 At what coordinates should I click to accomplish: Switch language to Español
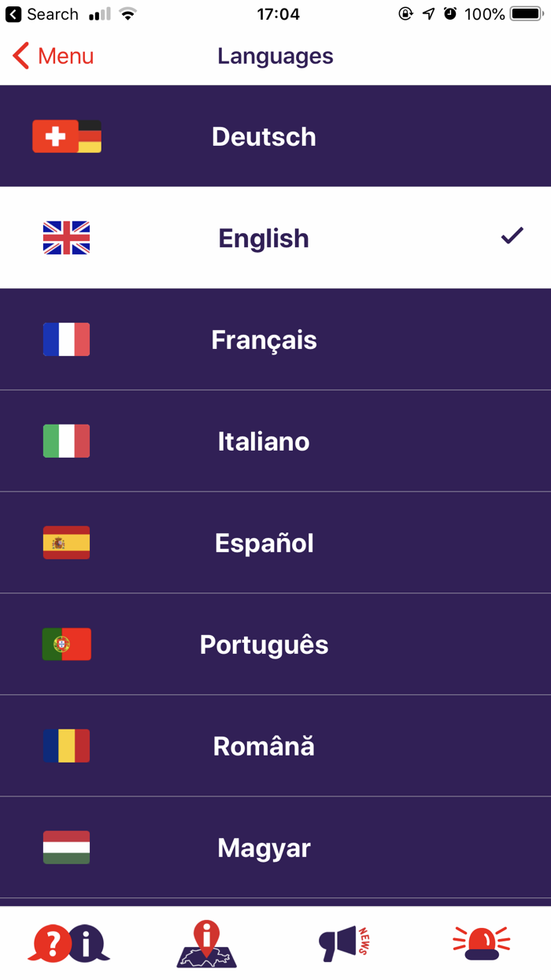click(264, 543)
